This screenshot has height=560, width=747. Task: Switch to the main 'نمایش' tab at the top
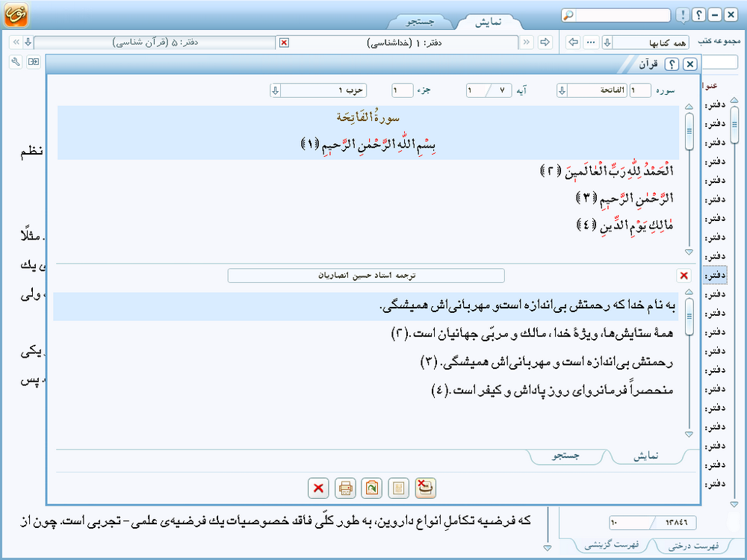coord(489,22)
